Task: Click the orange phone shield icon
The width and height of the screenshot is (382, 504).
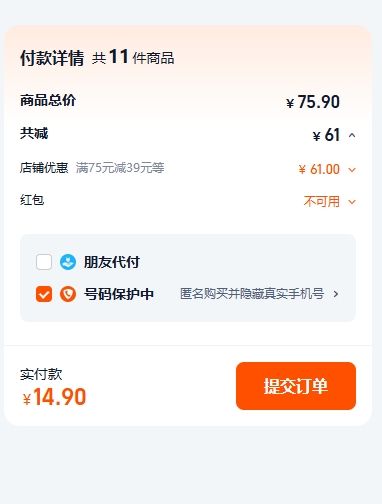Action: (68, 294)
